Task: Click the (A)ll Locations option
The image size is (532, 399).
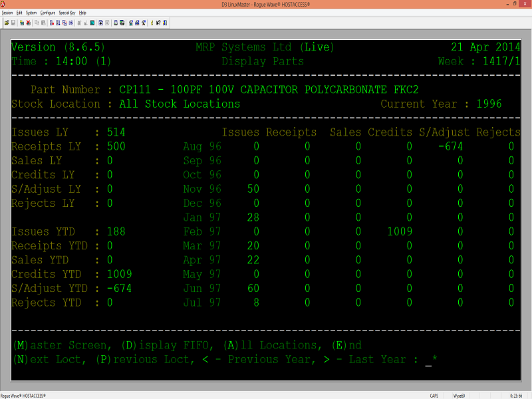Action: pyautogui.click(x=273, y=345)
